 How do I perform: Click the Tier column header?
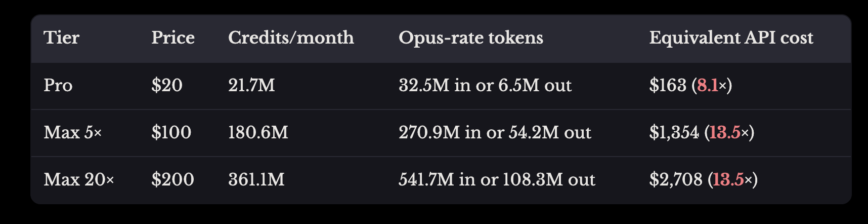click(x=62, y=38)
